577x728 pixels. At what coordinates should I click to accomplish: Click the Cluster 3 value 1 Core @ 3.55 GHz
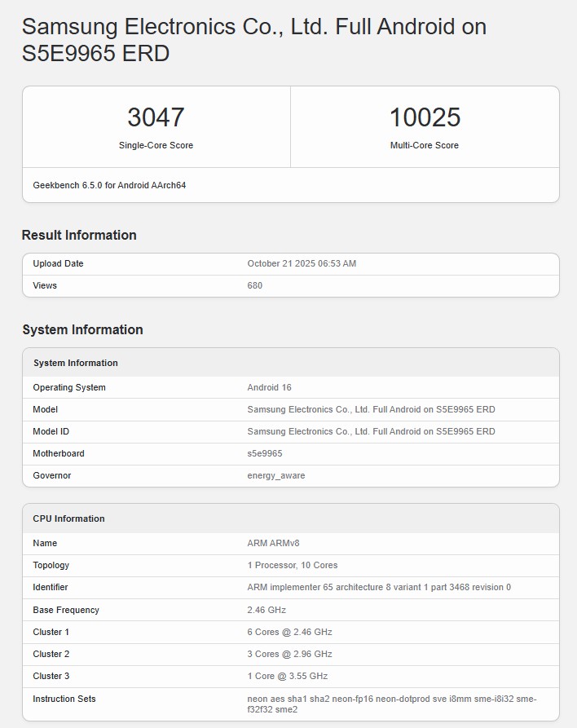click(x=287, y=676)
